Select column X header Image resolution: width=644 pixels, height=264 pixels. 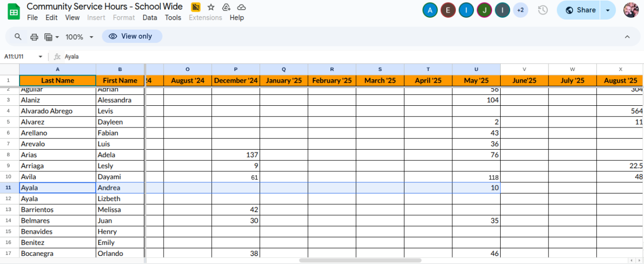[x=620, y=69]
